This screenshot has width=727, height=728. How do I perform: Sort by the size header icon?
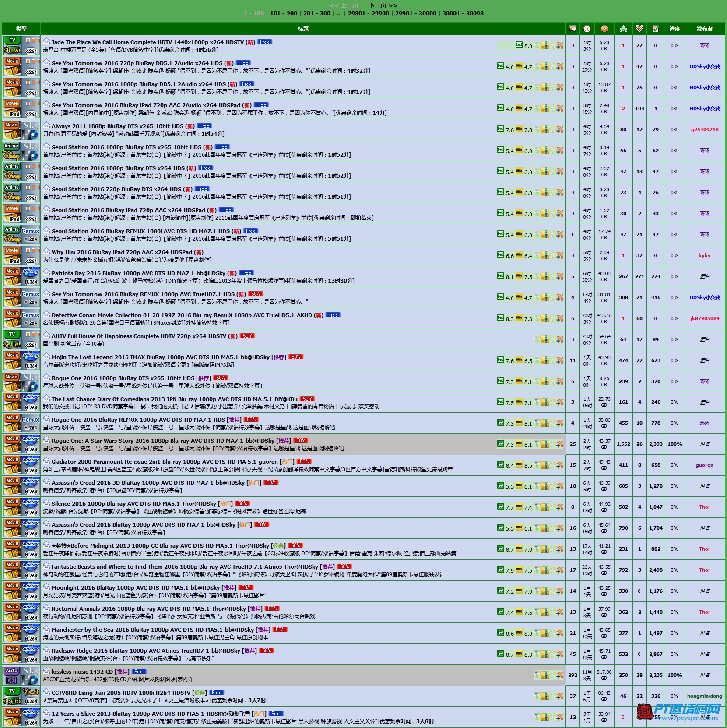coord(604,28)
